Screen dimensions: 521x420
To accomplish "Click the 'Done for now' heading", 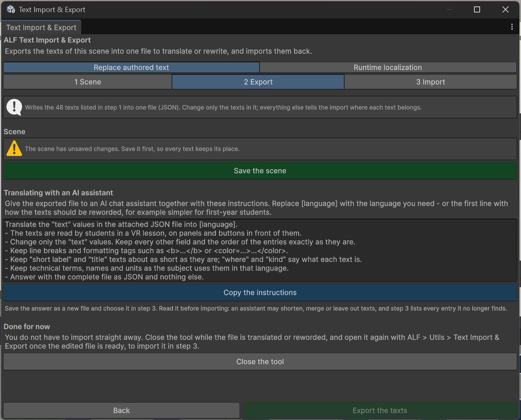I will coord(27,327).
